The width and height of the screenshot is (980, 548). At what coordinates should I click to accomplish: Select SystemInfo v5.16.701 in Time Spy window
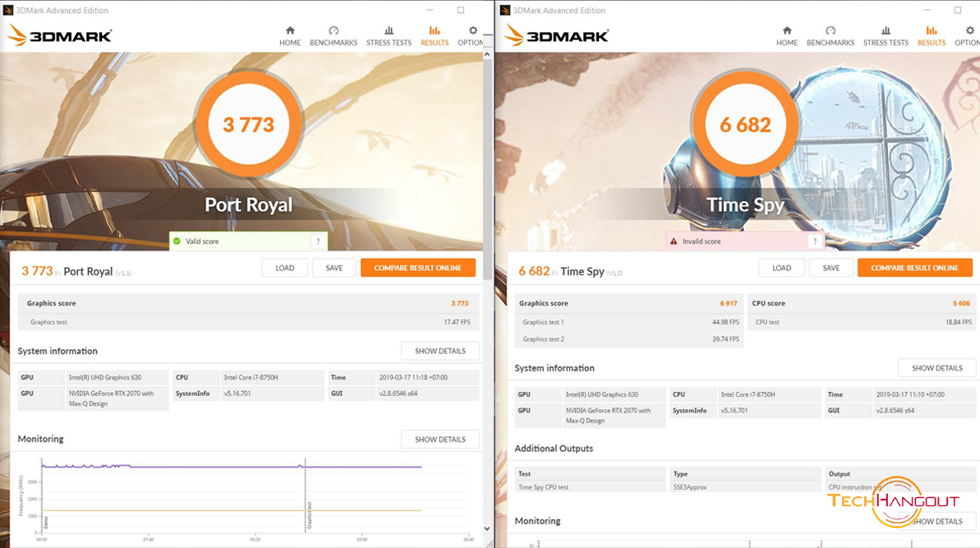[736, 411]
